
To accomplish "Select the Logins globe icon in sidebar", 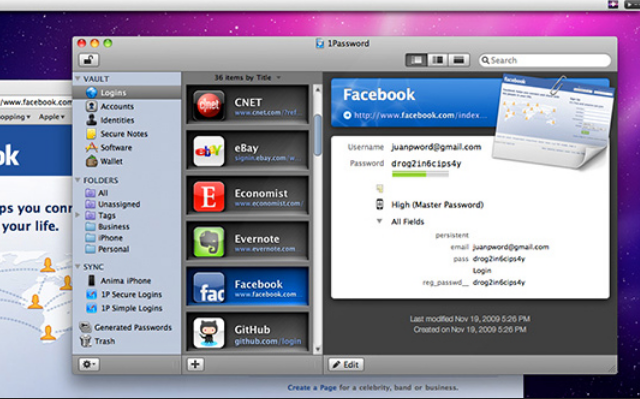I will pos(91,93).
